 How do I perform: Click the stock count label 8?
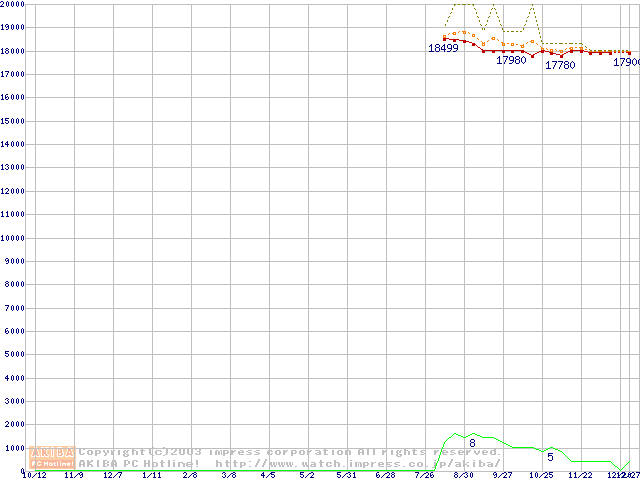pyautogui.click(x=472, y=443)
